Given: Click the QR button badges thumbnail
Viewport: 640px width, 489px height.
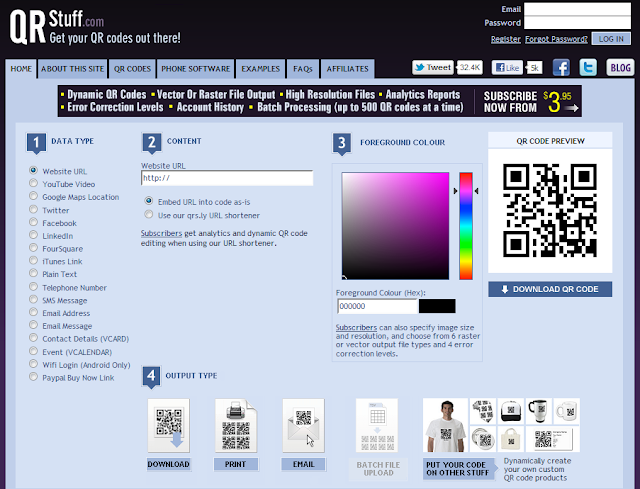Looking at the screenshot, I should 483,439.
